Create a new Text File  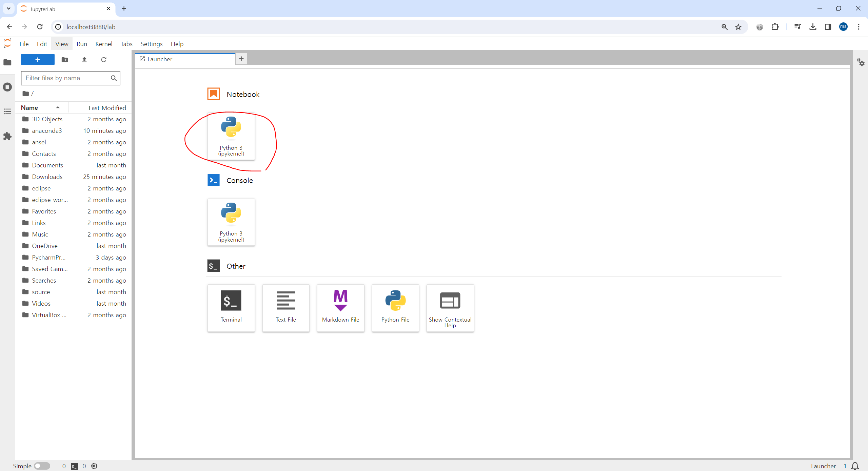click(286, 308)
